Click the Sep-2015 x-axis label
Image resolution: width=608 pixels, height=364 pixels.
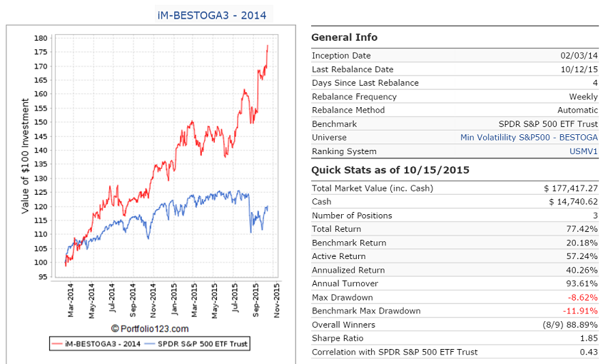coord(256,300)
